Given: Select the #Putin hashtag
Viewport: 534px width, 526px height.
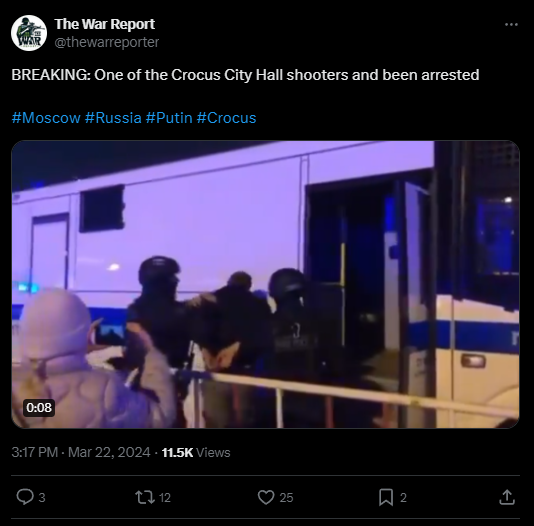Looking at the screenshot, I should click(169, 118).
